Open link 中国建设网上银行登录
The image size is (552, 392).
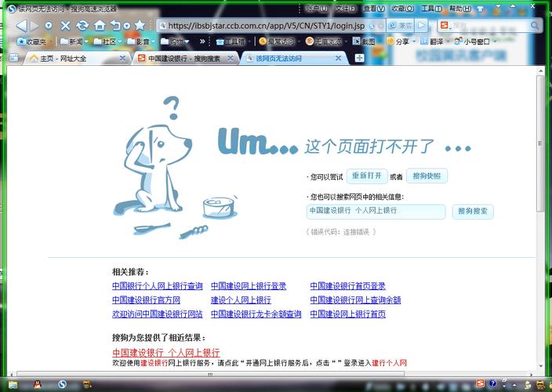tap(249, 286)
